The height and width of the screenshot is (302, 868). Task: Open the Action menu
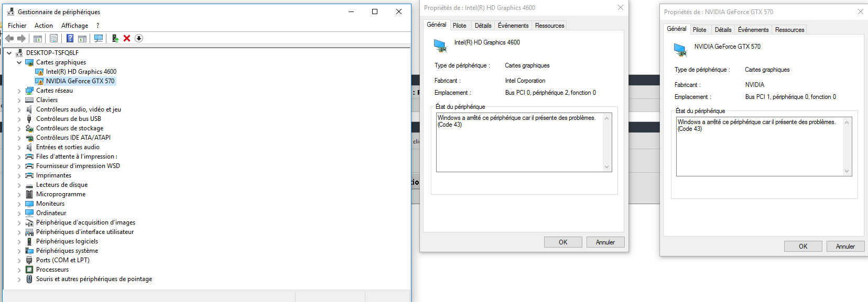click(44, 26)
